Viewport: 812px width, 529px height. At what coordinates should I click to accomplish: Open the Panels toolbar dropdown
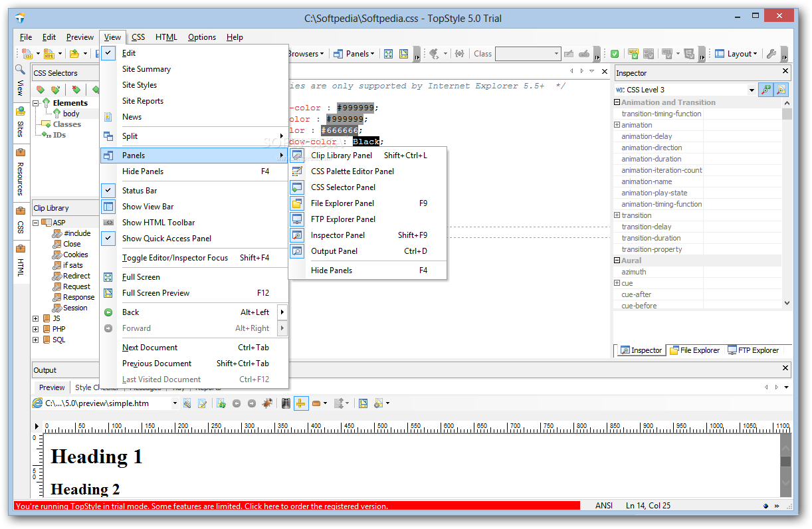[x=354, y=54]
